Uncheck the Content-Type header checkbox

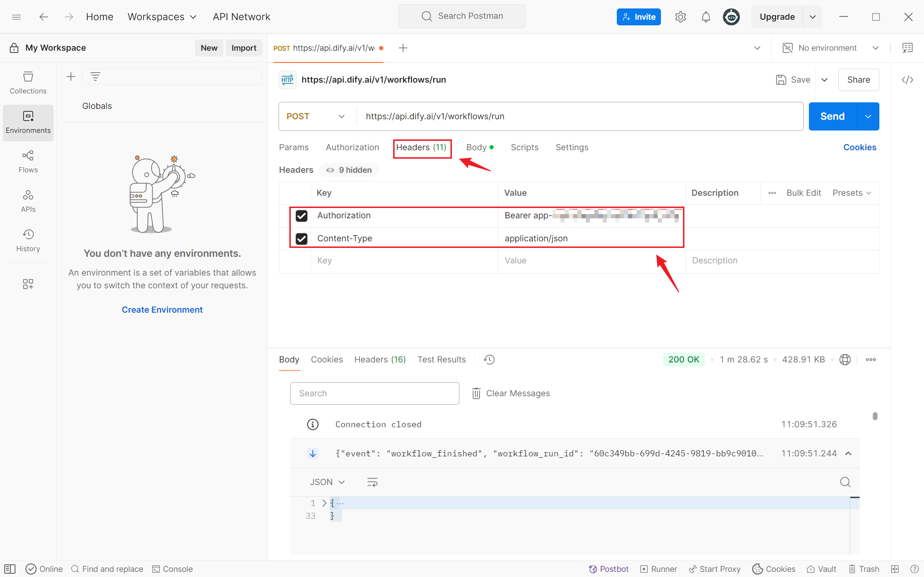[302, 239]
